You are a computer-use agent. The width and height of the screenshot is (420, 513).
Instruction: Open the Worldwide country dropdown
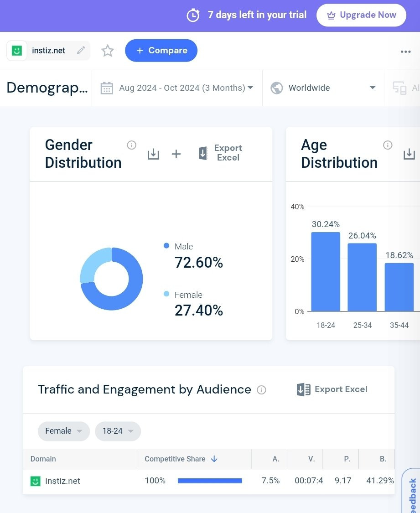[x=323, y=88]
